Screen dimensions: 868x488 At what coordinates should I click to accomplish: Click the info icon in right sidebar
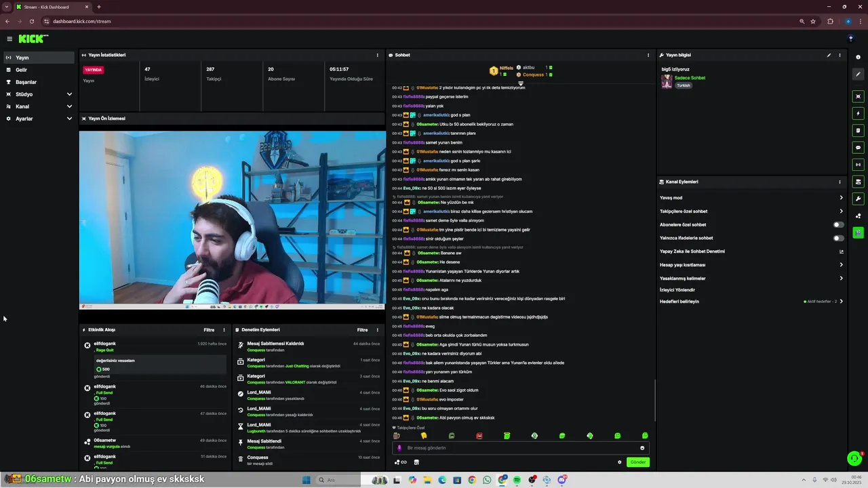point(858,58)
